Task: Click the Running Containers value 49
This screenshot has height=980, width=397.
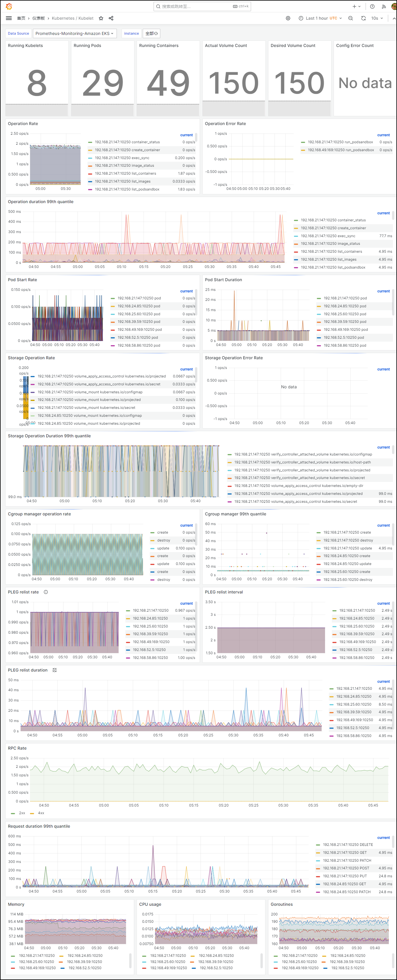Action: (x=168, y=83)
